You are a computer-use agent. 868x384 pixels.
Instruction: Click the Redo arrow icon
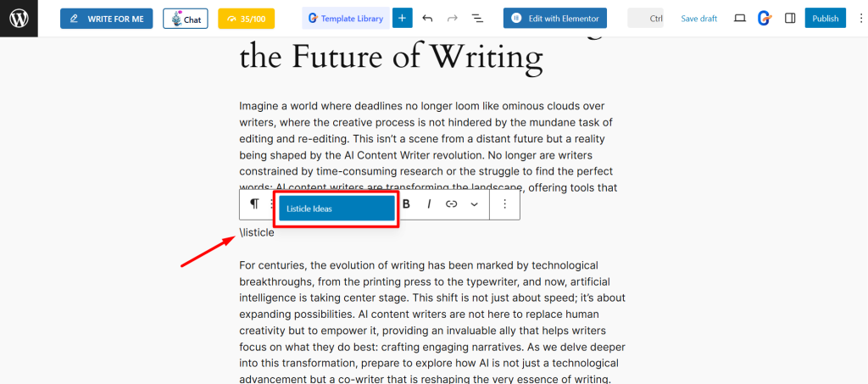(452, 18)
